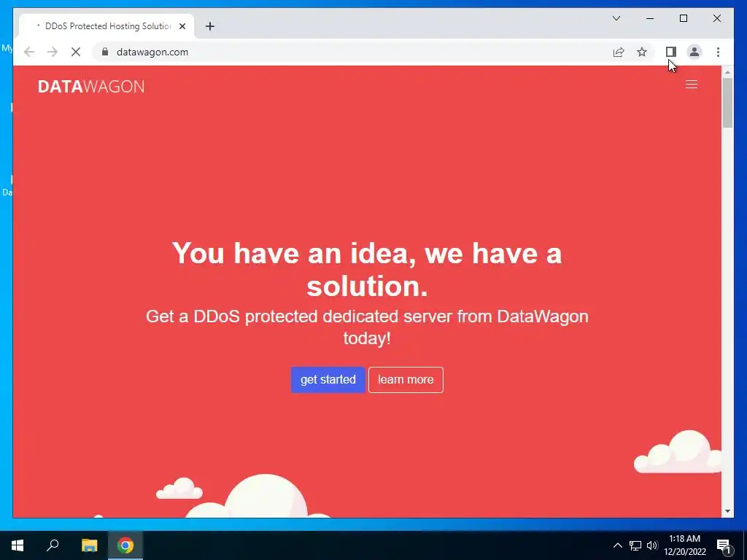Click the page scrollbar thumb
The image size is (747, 560).
pyautogui.click(x=727, y=103)
